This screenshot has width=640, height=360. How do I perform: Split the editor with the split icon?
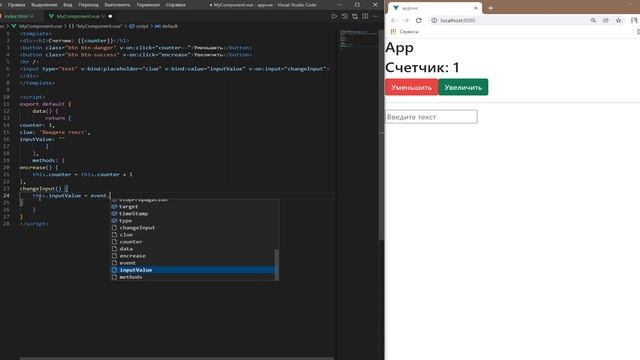coord(365,16)
